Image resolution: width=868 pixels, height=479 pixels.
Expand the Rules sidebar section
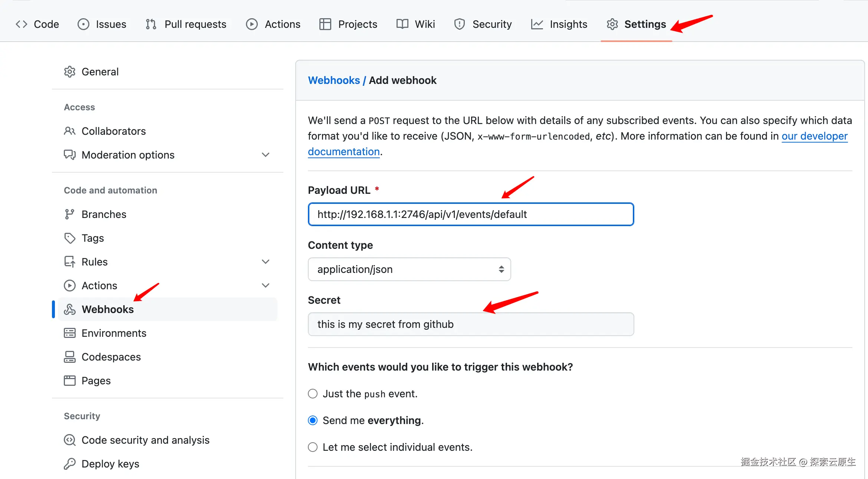coord(265,261)
